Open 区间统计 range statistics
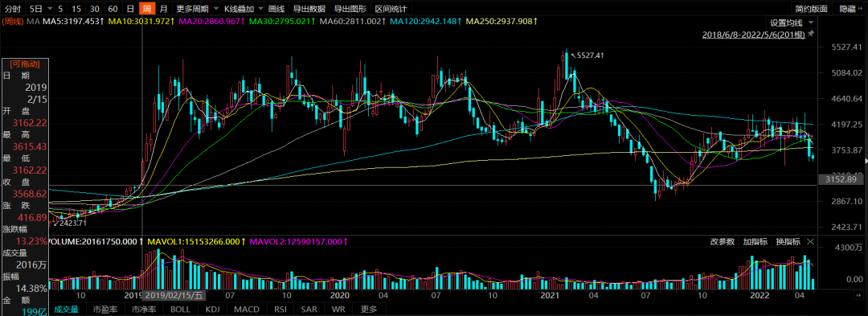This screenshot has width=868, height=316. pyautogui.click(x=391, y=9)
